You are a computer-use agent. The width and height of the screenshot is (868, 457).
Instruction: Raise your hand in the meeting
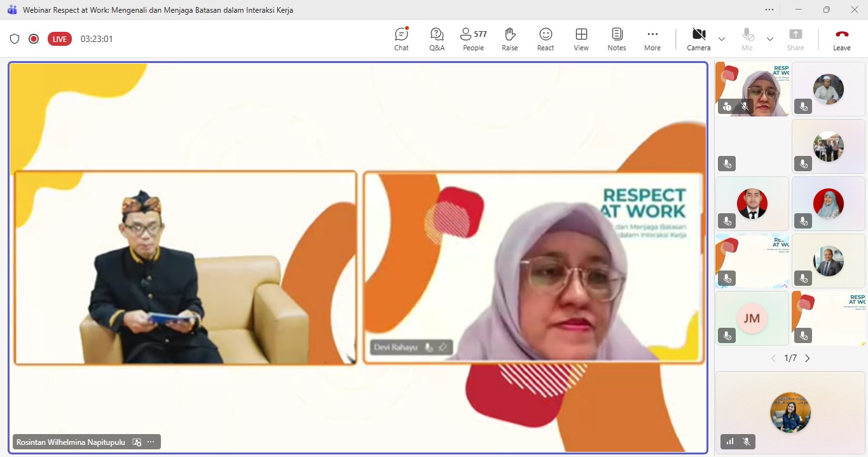coord(509,39)
